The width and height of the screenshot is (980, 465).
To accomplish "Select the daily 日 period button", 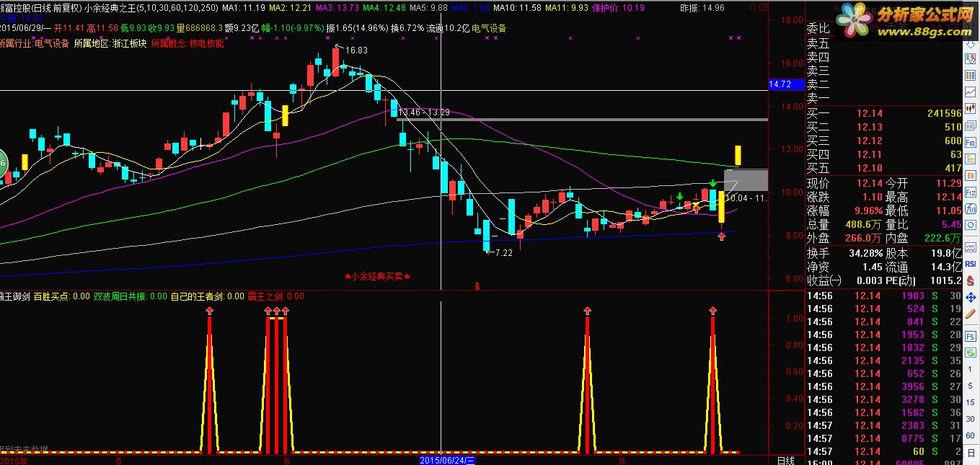I will [971, 452].
